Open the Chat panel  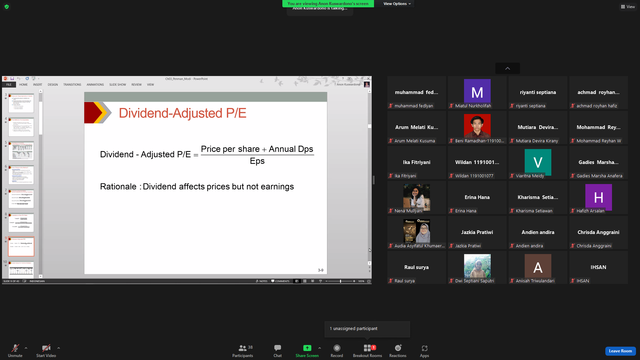click(x=278, y=350)
